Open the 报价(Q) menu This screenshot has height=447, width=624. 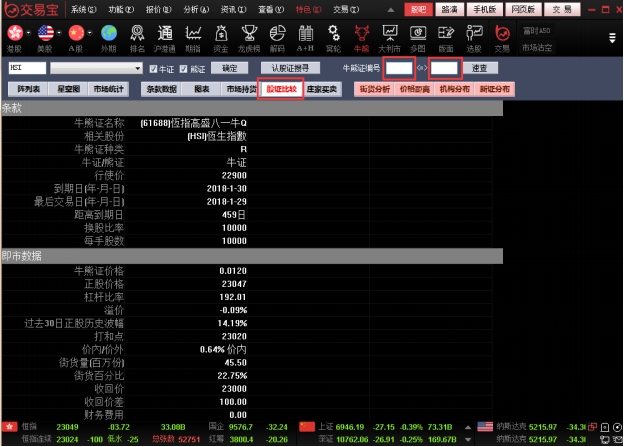point(159,9)
